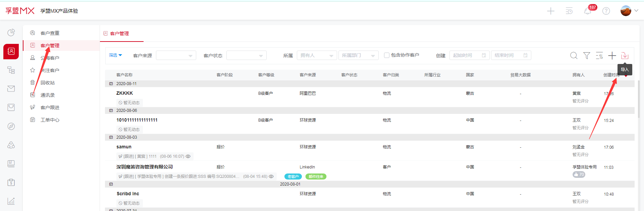Click the 起始时间 start date field
Image resolution: width=644 pixels, height=211 pixels.
(x=469, y=56)
